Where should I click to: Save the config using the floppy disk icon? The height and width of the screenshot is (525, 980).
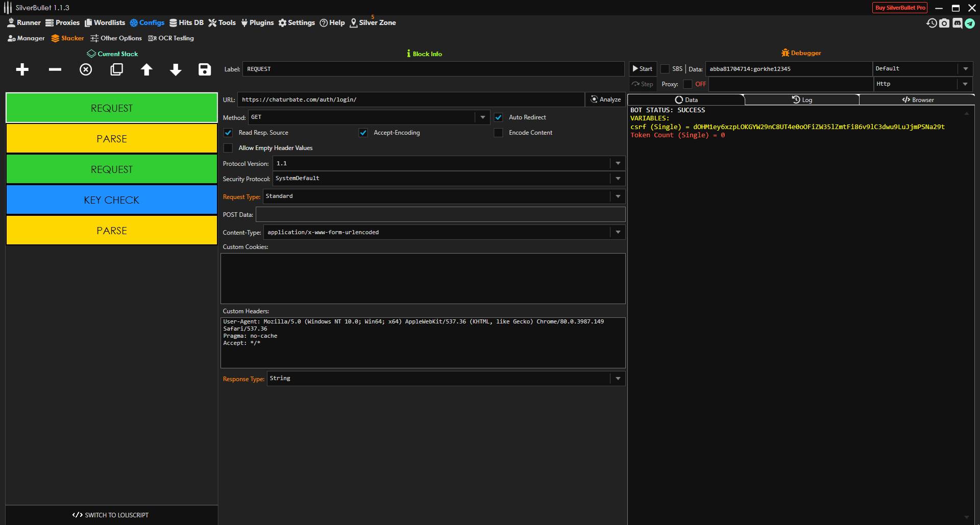pyautogui.click(x=205, y=70)
